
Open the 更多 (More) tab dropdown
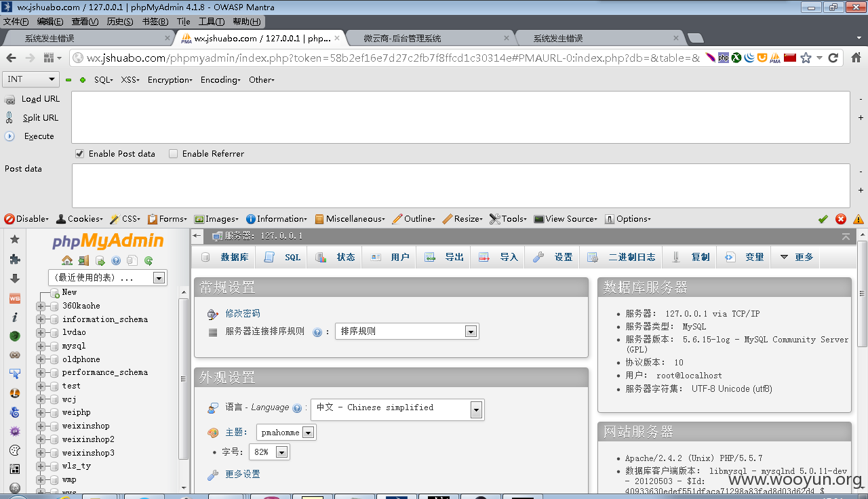(x=797, y=258)
